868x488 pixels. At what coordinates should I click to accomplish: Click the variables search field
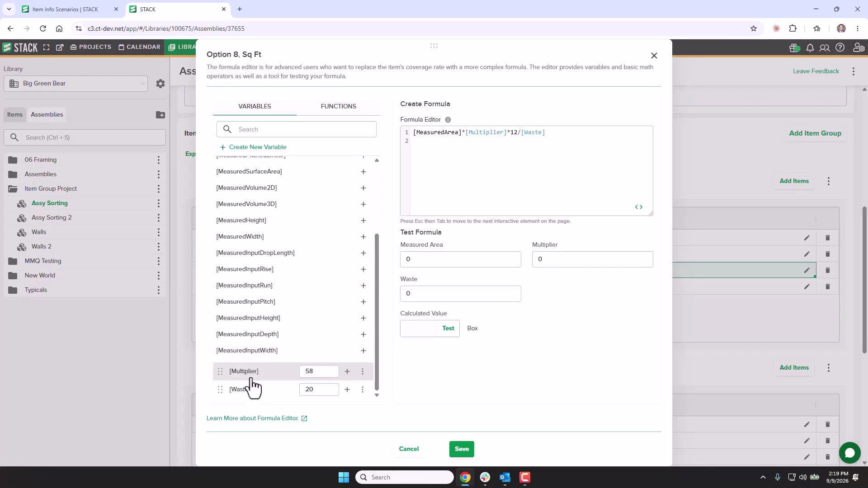[x=297, y=130]
